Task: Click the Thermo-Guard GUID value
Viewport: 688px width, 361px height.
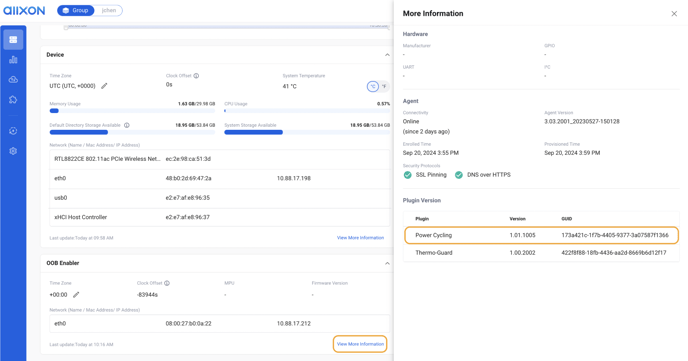Action: (614, 253)
